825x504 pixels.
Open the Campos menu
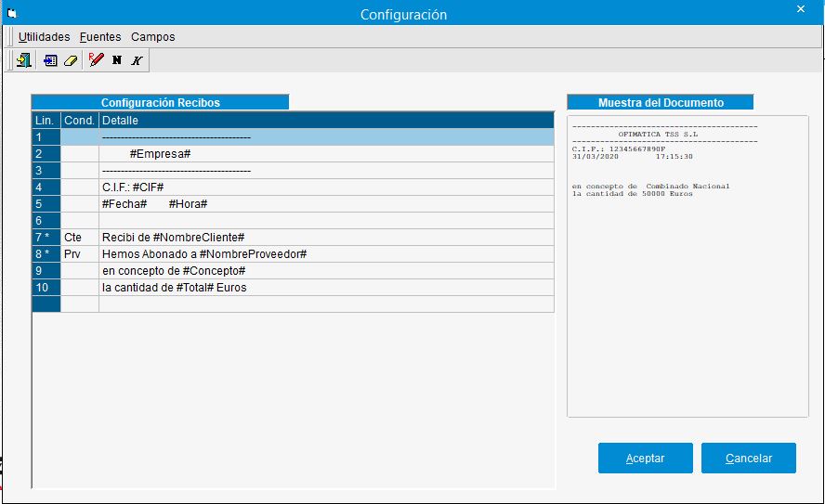[x=153, y=37]
